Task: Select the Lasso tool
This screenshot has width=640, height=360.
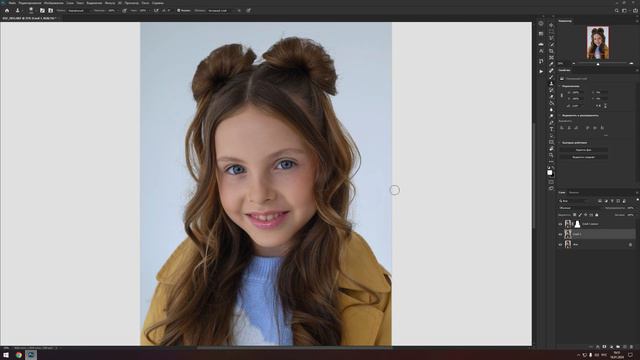Action: (551, 38)
